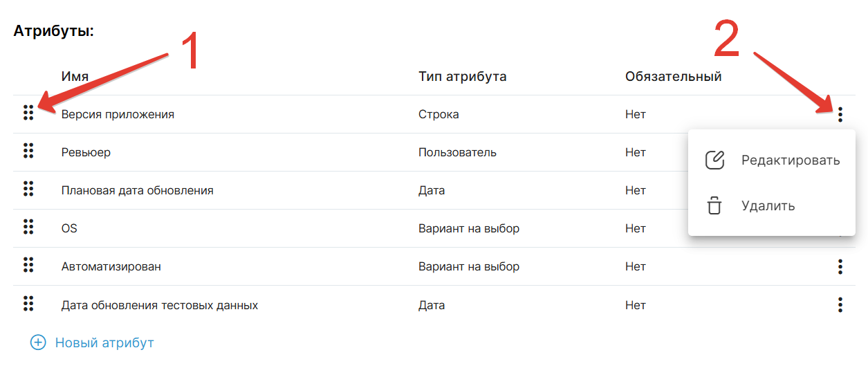Click the Новый атрибут link
Viewport: 868px width, 386px height.
click(x=104, y=342)
